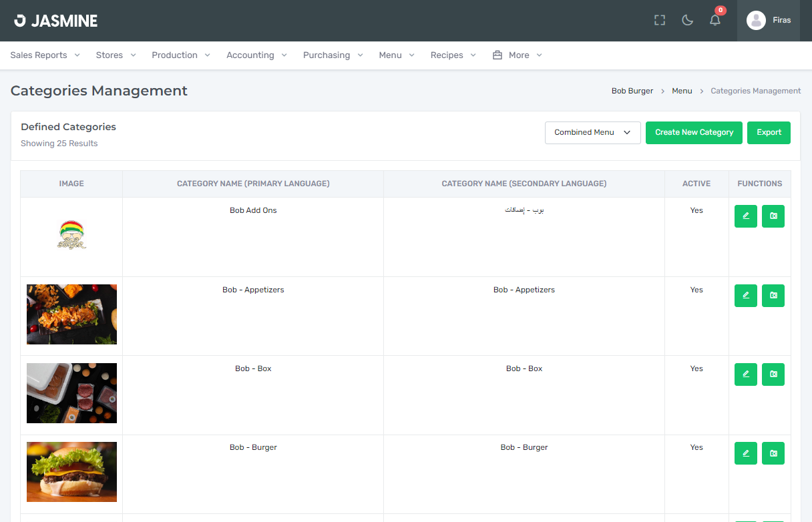The image size is (812, 522).
Task: Click the Bob - Burger image thumbnail
Action: pos(71,472)
